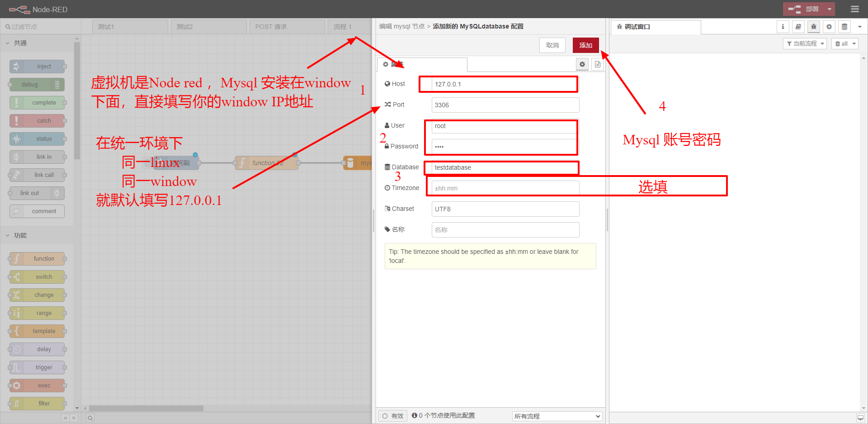Open the 当前流程 debug filter dropdown
The image size is (868, 424).
pyautogui.click(x=805, y=44)
